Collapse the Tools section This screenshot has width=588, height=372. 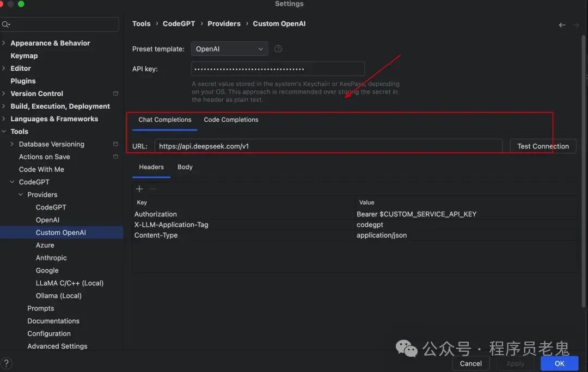[4, 132]
